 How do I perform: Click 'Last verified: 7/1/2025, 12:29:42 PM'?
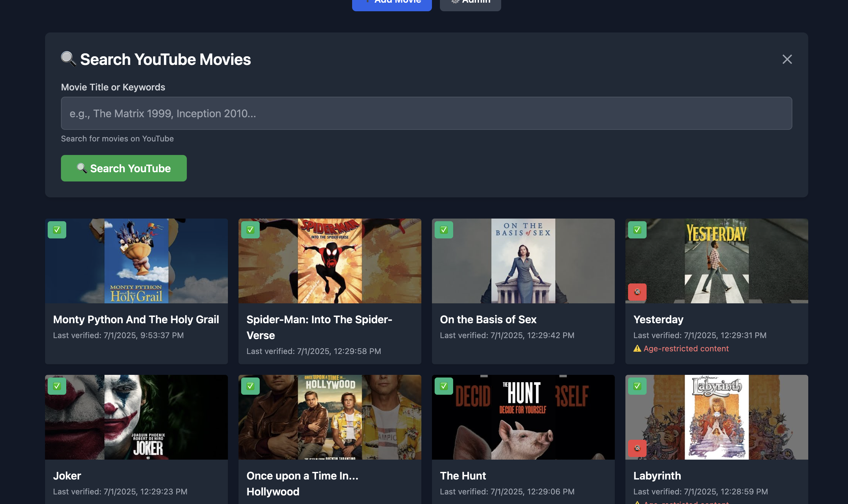click(507, 335)
